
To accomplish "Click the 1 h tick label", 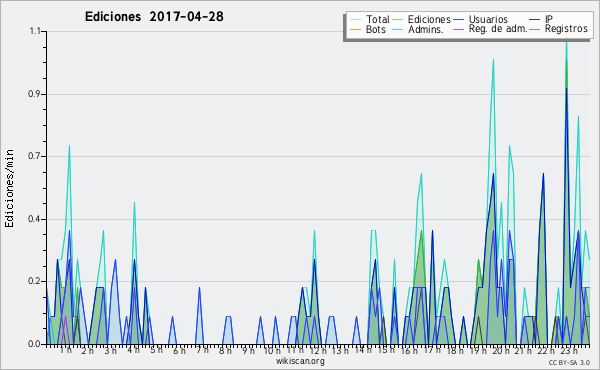I will 66,350.
